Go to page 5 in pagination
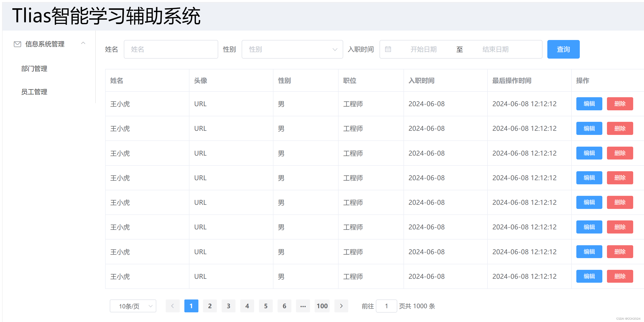The height and width of the screenshot is (322, 644). coord(266,306)
